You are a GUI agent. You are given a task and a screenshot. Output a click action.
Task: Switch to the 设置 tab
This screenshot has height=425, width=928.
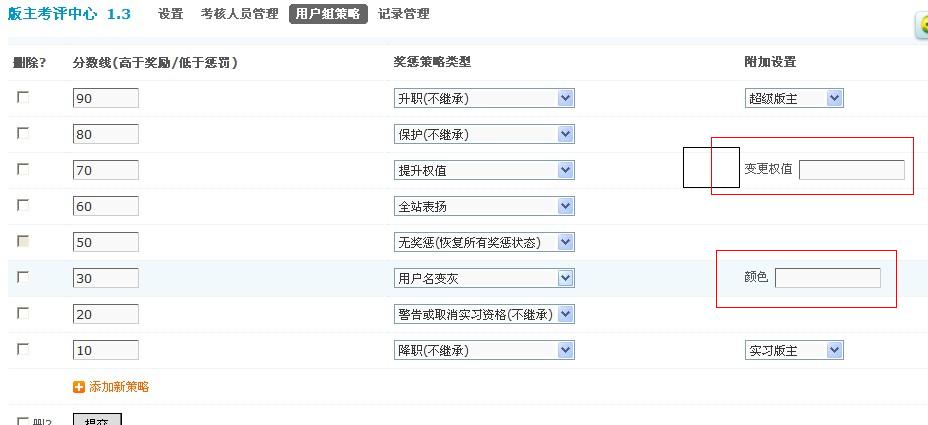(171, 14)
